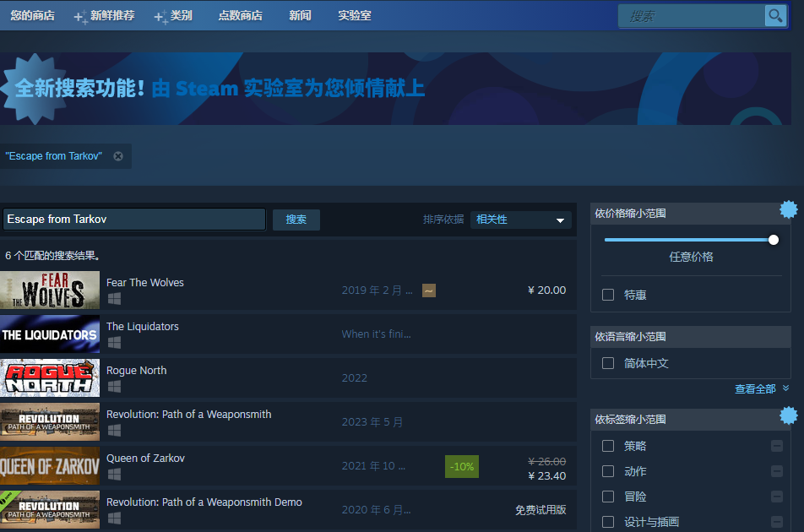Open the Queen of Zarkov thumbnail
This screenshot has width=804, height=532.
click(50, 466)
